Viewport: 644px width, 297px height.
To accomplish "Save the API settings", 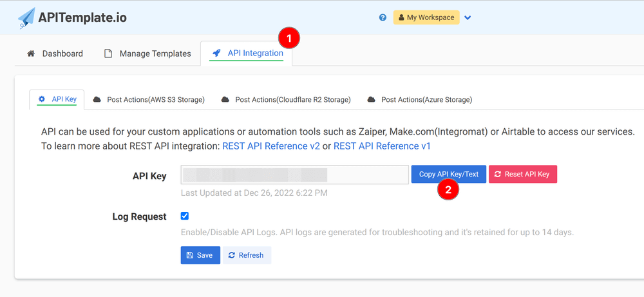I will 200,255.
